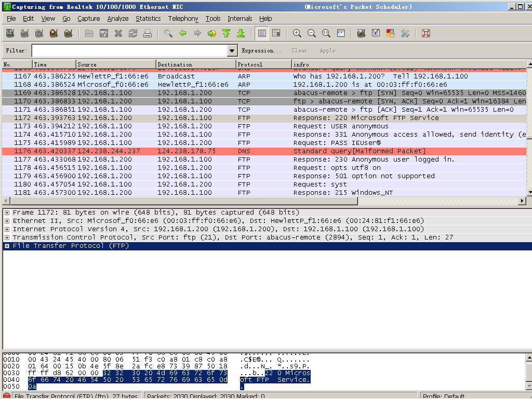Open the File menu
The height and width of the screenshot is (399, 532).
[x=11, y=19]
